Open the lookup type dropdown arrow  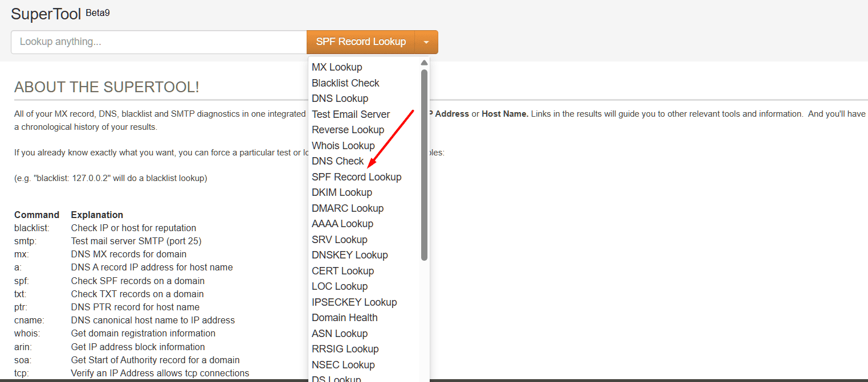[426, 42]
